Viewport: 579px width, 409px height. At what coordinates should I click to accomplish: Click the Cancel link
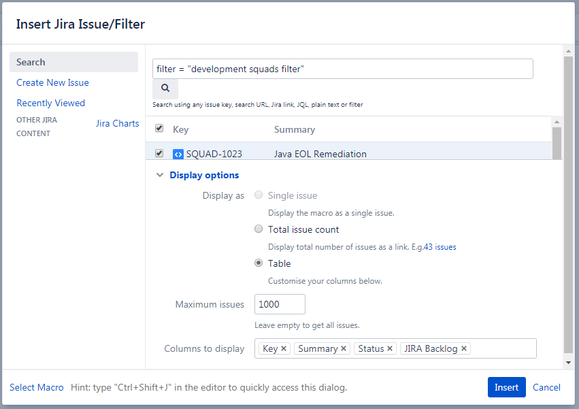click(546, 387)
